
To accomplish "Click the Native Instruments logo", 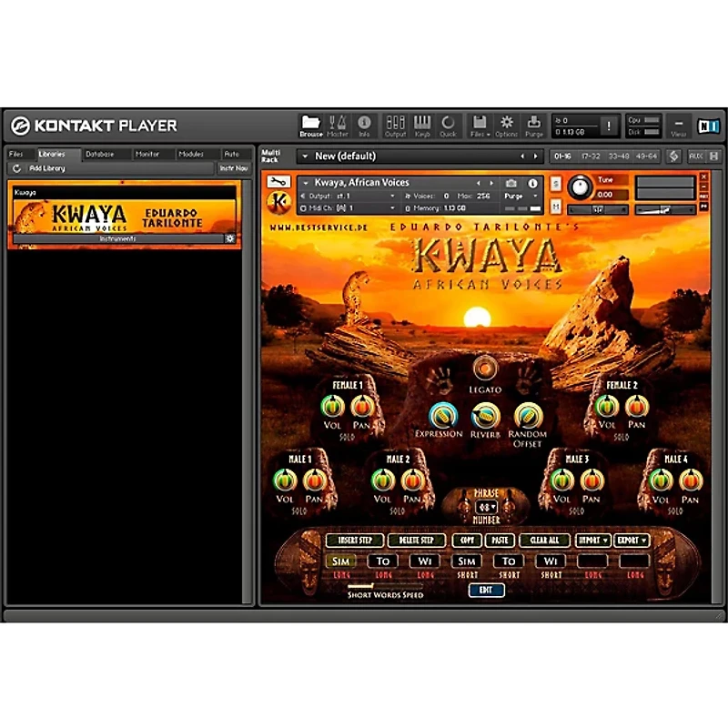I will (709, 126).
